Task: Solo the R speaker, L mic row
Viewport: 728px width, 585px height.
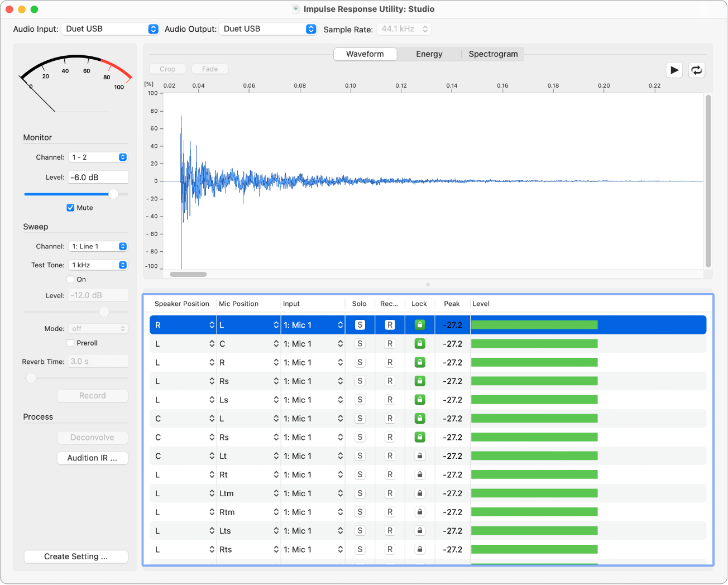Action: pyautogui.click(x=360, y=325)
